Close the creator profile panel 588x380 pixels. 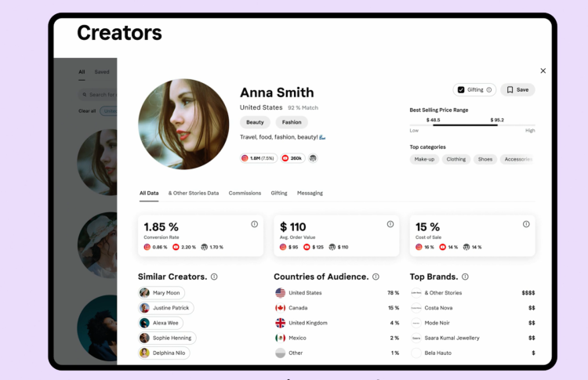tap(543, 71)
